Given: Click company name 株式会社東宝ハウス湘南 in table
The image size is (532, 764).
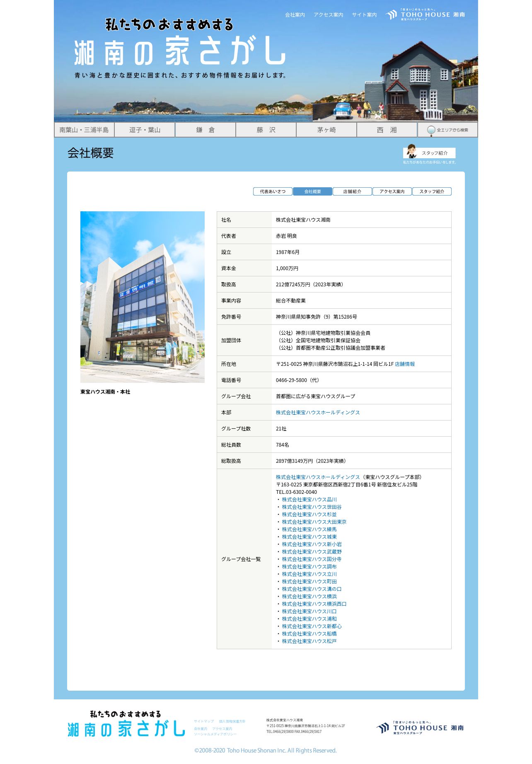Looking at the screenshot, I should 303,220.
